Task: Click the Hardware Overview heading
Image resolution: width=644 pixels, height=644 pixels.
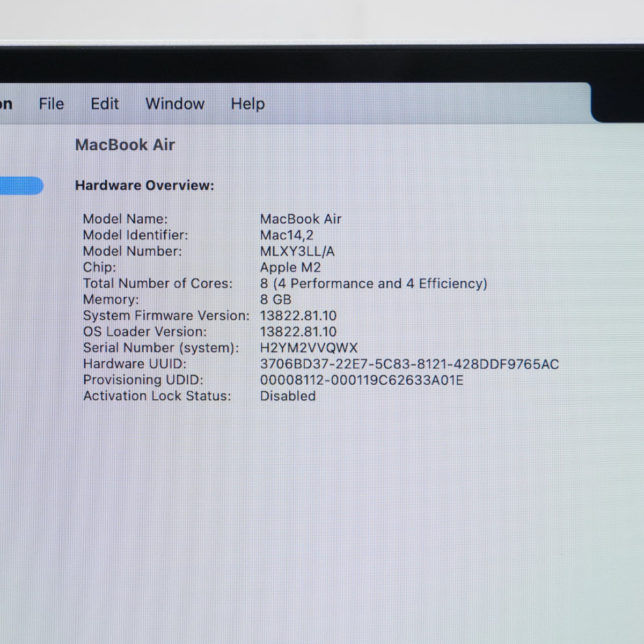Action: click(x=144, y=185)
